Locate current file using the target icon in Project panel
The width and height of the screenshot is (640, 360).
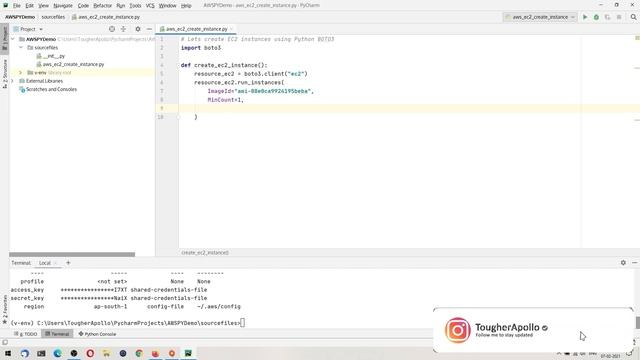pos(112,29)
